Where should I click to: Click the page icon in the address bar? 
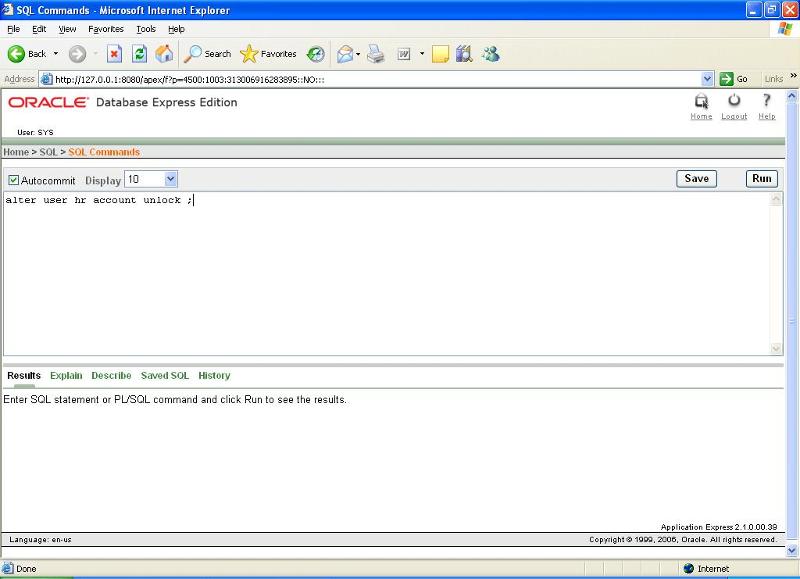pos(46,79)
